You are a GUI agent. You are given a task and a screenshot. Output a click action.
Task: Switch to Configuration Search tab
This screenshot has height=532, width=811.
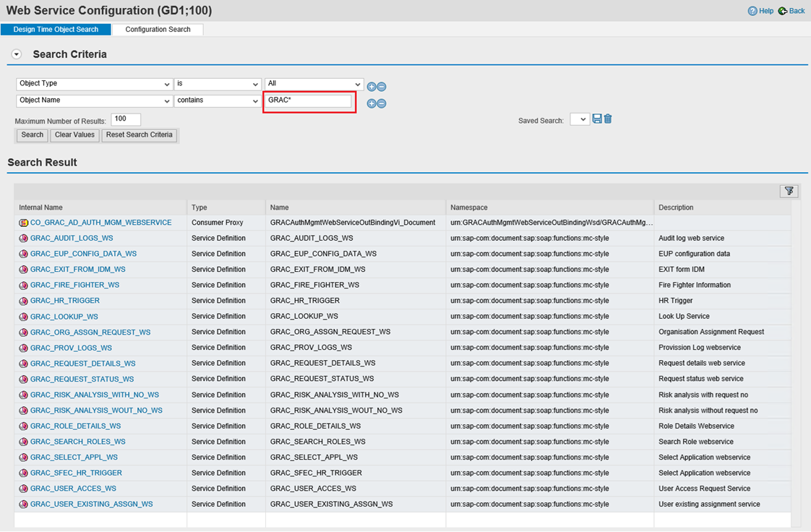tap(158, 30)
